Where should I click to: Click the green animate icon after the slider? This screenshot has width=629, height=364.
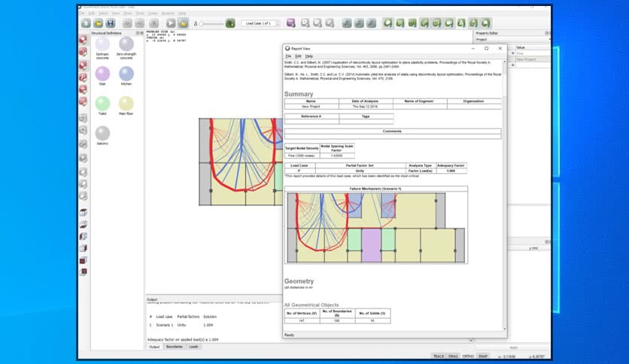point(230,23)
